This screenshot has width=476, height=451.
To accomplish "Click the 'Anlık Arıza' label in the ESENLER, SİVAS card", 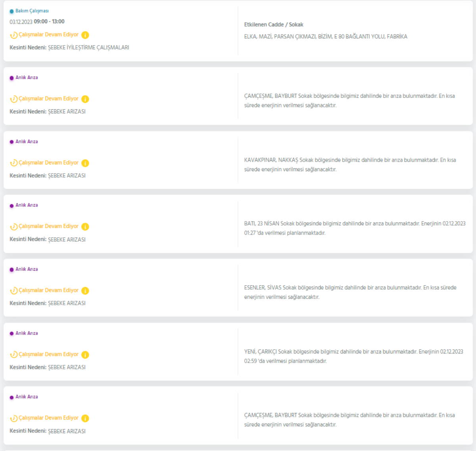I will point(27,269).
